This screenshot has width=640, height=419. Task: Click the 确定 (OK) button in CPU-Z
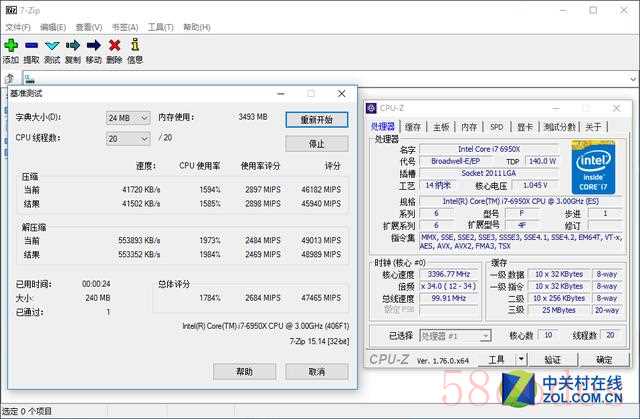pos(604,359)
